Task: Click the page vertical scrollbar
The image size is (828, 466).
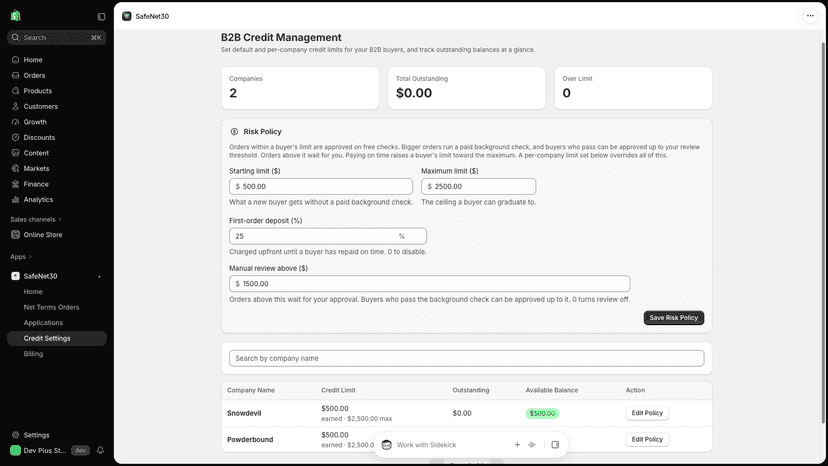Action: pos(823,232)
